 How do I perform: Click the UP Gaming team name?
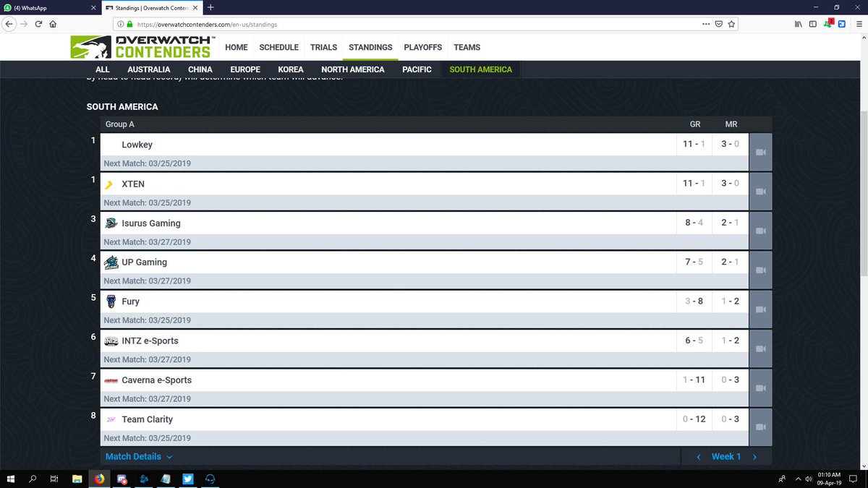click(144, 262)
